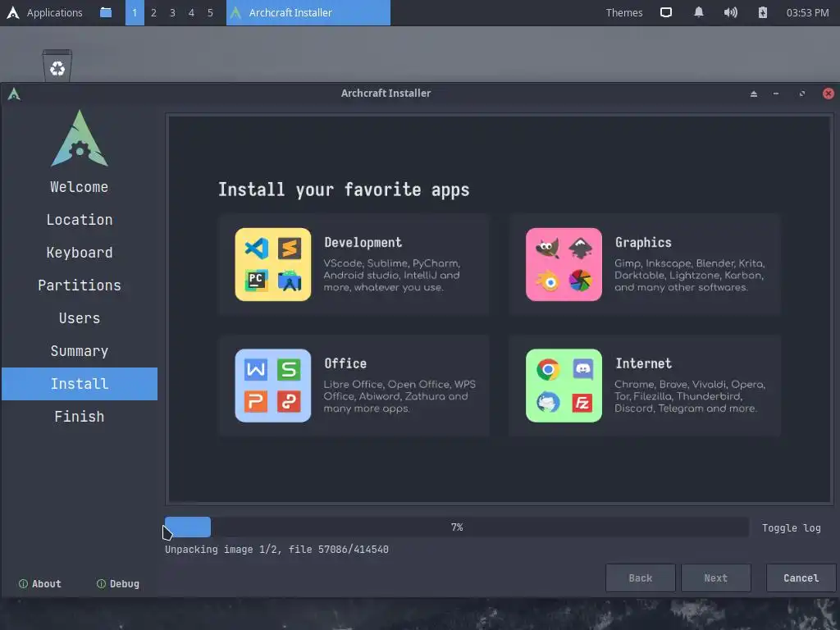Open the Themes menu in the panel
The width and height of the screenshot is (840, 630).
pyautogui.click(x=624, y=12)
